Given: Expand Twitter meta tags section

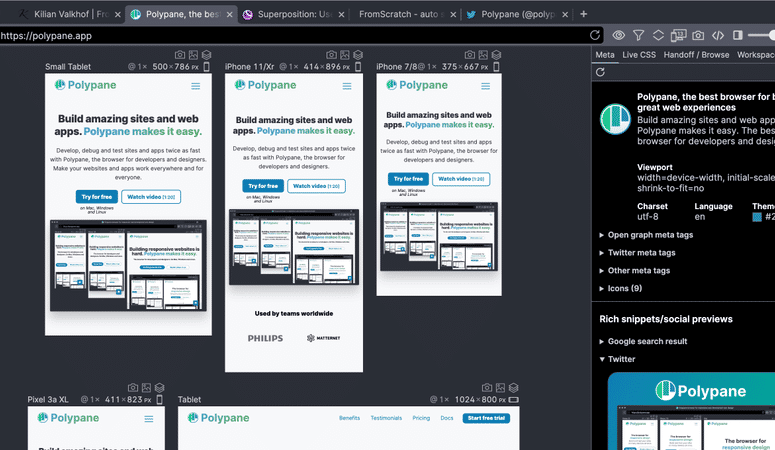Looking at the screenshot, I should point(637,253).
